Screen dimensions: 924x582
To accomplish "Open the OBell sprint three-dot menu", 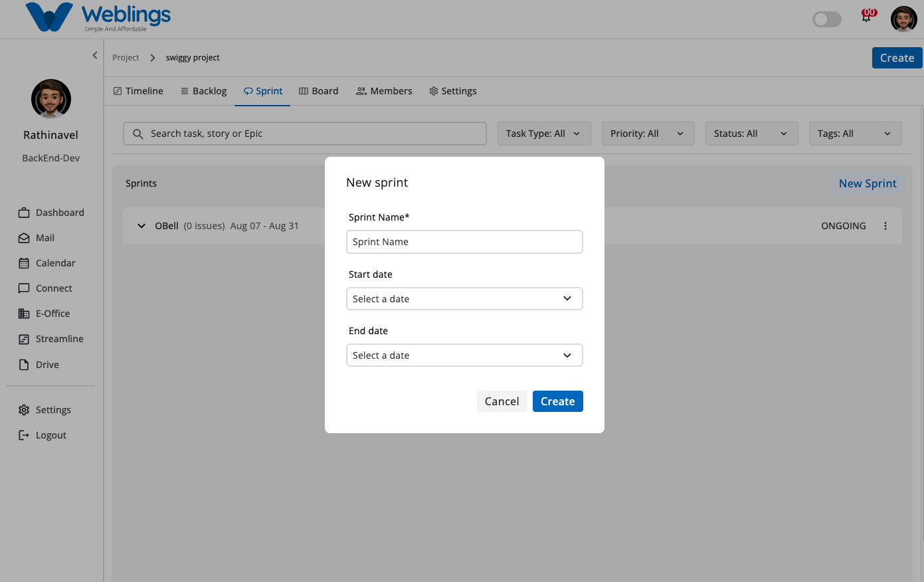I will coord(885,226).
